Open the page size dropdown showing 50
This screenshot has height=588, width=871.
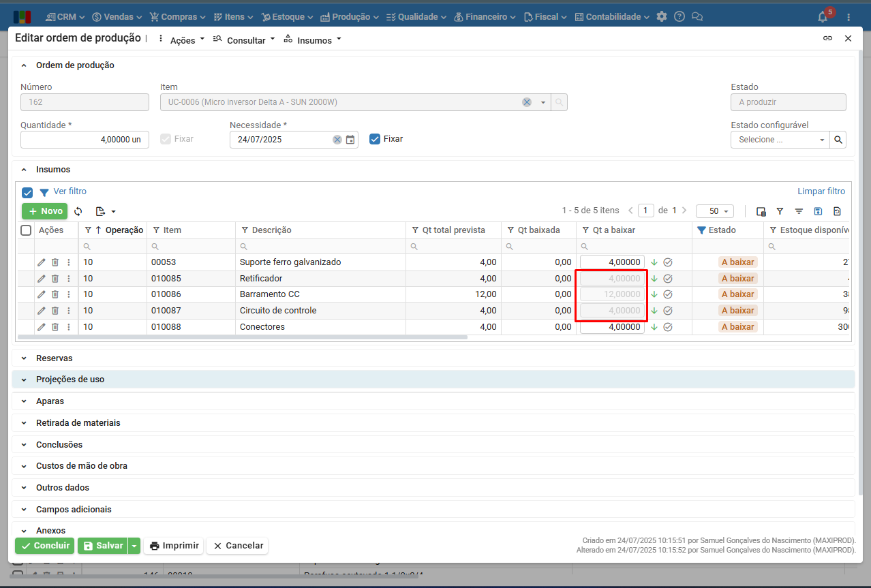(x=714, y=211)
